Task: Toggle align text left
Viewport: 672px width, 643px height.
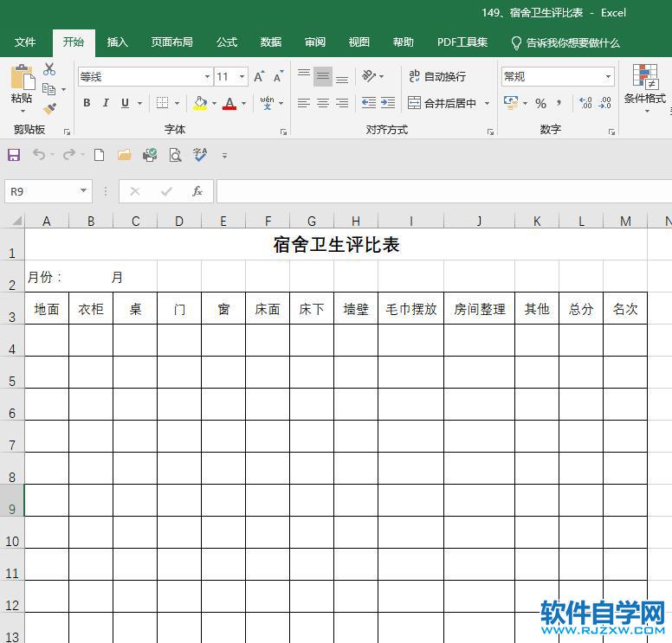Action: coord(304,103)
